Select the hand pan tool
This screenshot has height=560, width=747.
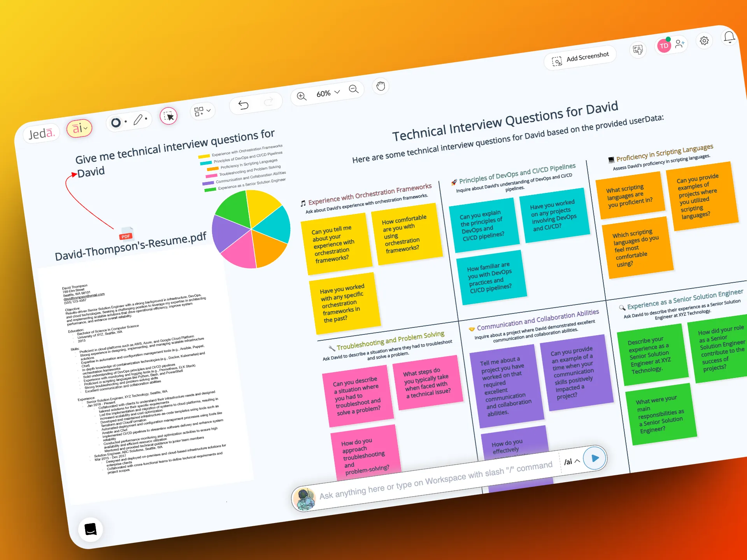click(x=381, y=86)
